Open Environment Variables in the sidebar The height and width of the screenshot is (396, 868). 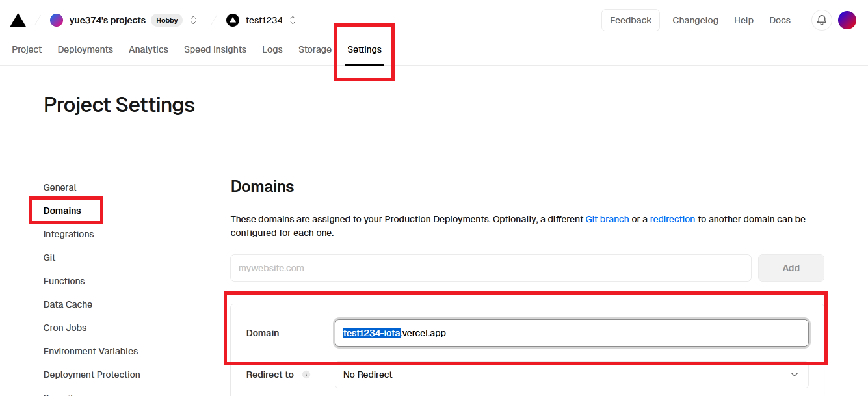point(90,351)
